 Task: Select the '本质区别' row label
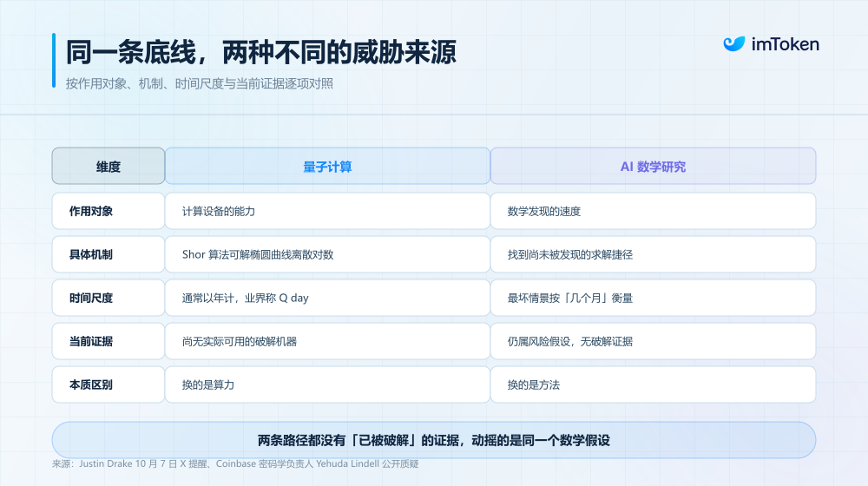click(x=108, y=384)
